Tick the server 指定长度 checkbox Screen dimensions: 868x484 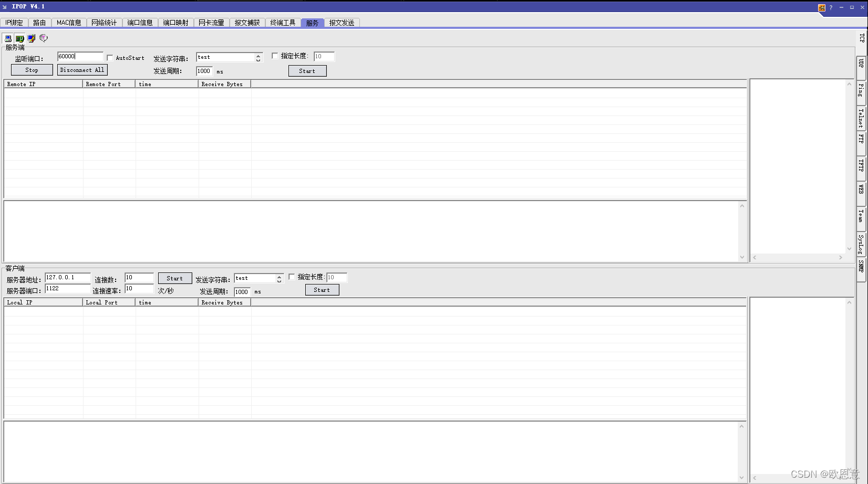(x=275, y=56)
